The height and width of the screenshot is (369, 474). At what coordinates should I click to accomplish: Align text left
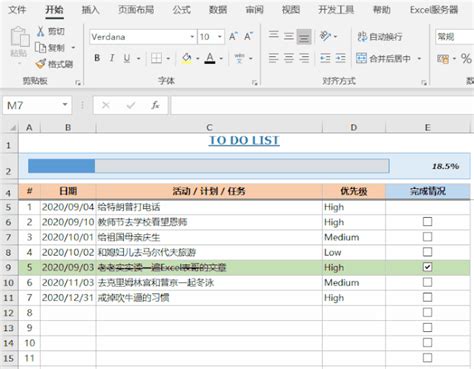pos(274,58)
